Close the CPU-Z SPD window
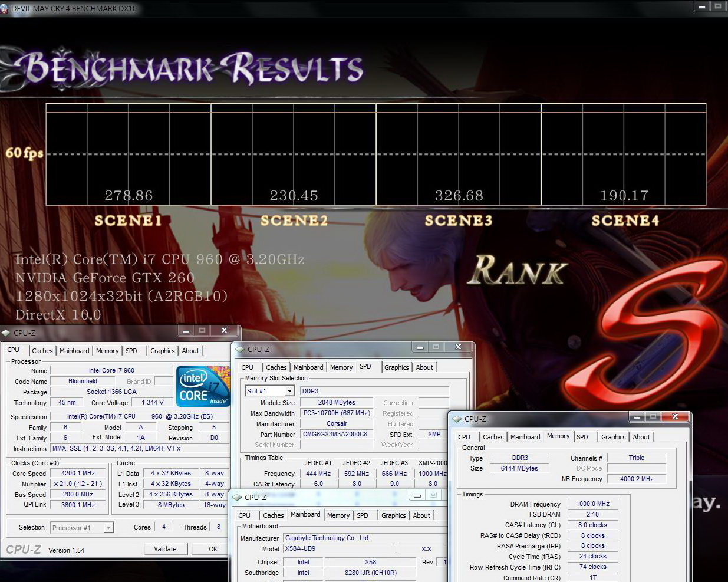The image size is (728, 582). (458, 347)
